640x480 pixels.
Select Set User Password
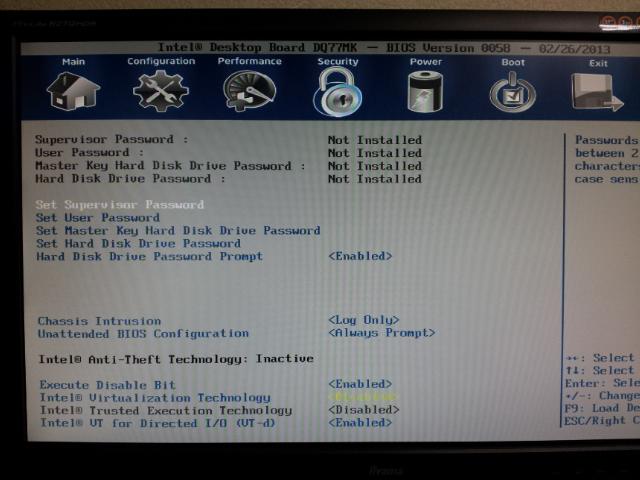coord(98,218)
